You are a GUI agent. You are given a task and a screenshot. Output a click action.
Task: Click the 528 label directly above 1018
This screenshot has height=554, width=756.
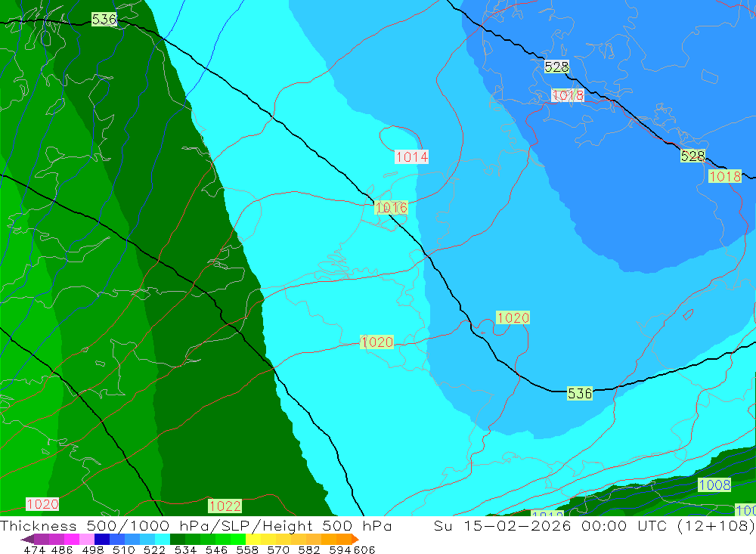tap(557, 67)
